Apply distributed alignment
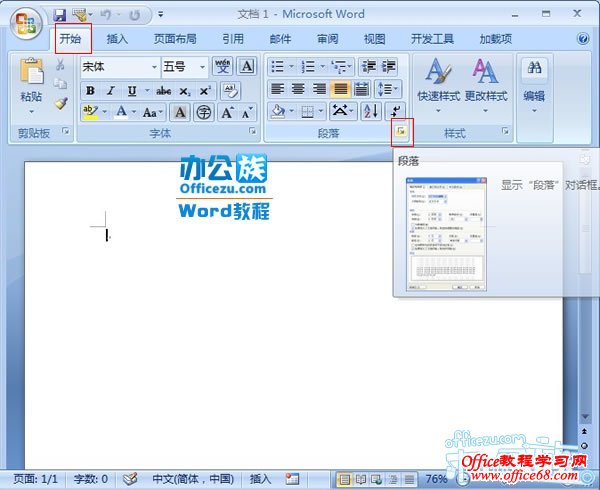This screenshot has width=600, height=490. coord(361,90)
